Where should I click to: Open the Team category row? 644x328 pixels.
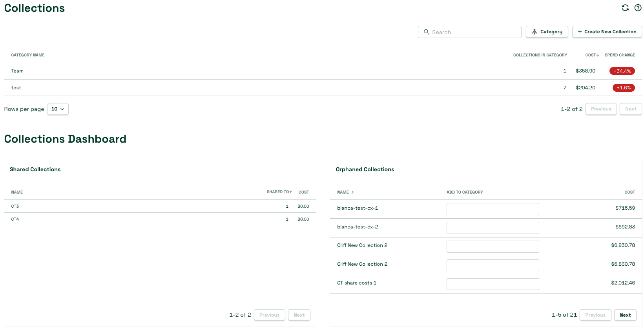coord(17,71)
